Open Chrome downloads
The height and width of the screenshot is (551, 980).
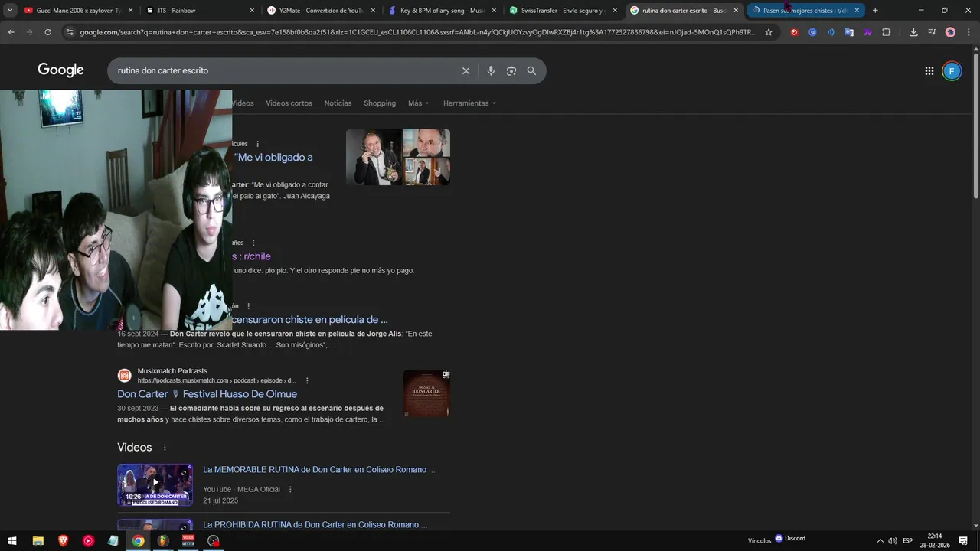click(x=913, y=32)
